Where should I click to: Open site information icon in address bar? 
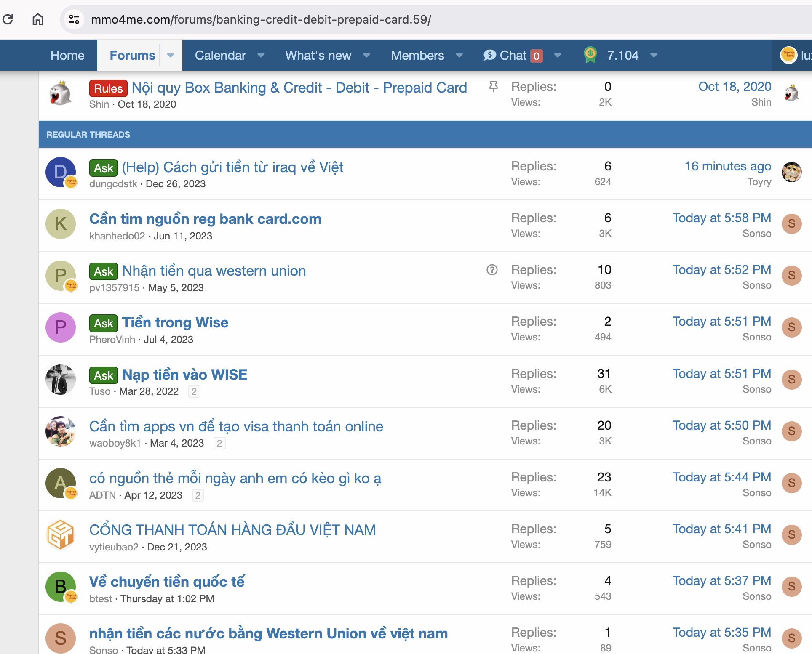74,19
